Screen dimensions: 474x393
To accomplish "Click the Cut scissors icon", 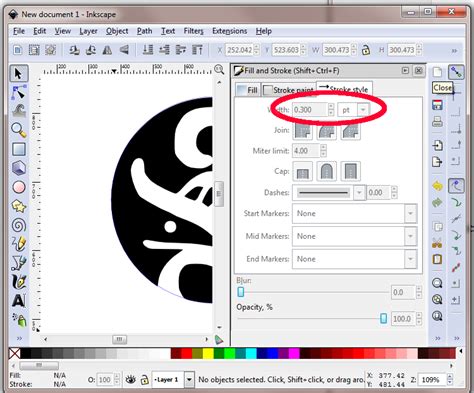I will [x=437, y=243].
